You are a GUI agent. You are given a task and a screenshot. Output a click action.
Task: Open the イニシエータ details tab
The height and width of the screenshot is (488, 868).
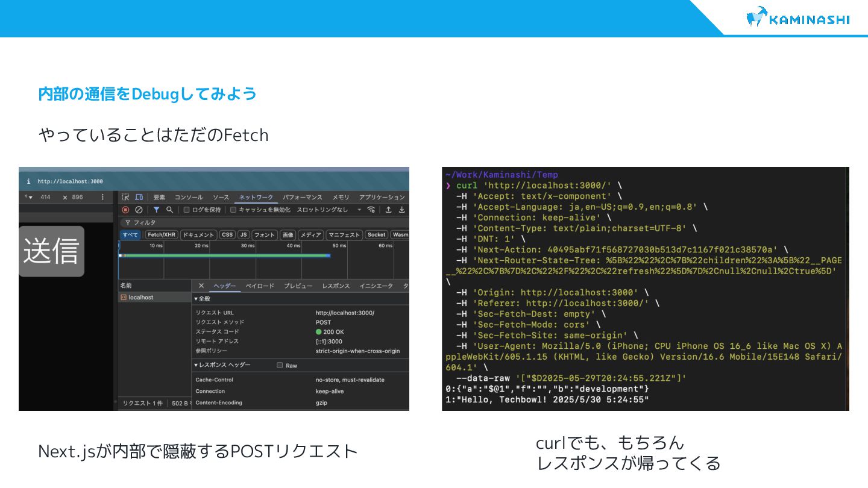(376, 286)
